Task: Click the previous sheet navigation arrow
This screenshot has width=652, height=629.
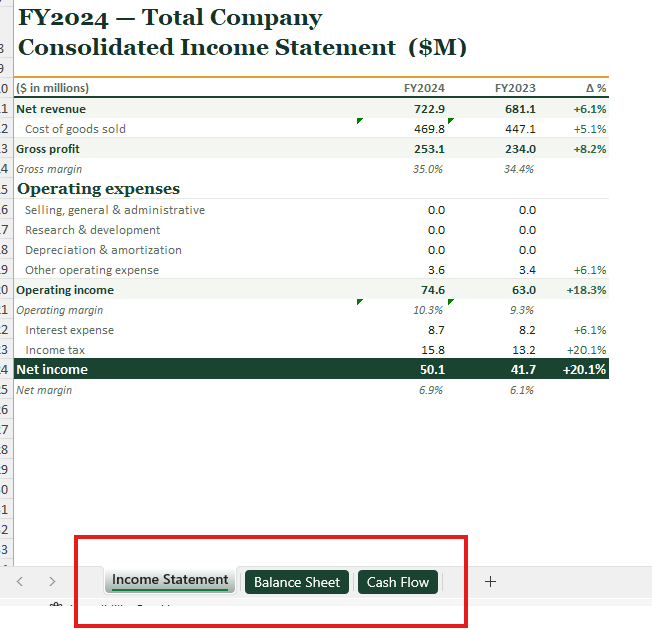Action: click(x=20, y=581)
